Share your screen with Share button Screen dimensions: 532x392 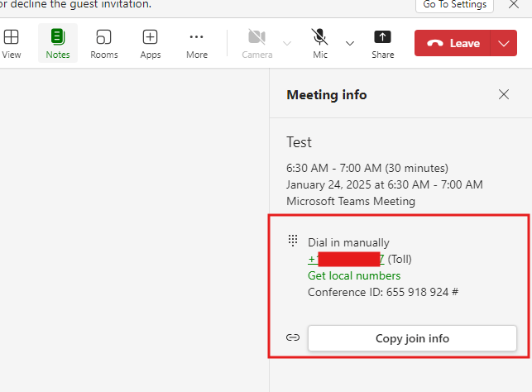coord(383,43)
